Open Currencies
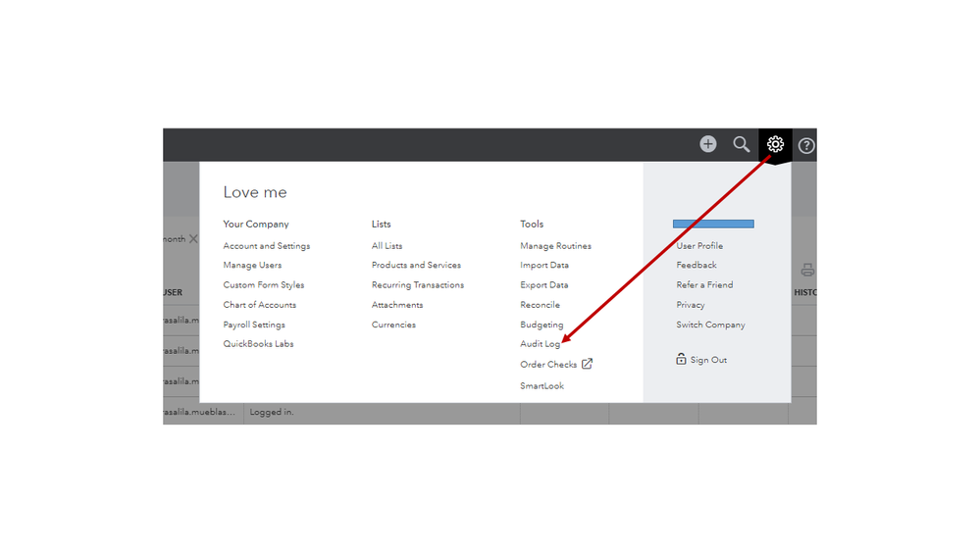Image resolution: width=980 pixels, height=551 pixels. click(393, 325)
